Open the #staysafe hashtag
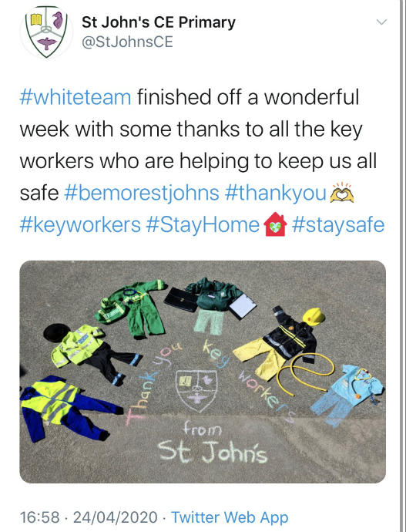Image resolution: width=406 pixels, height=532 pixels. (338, 225)
